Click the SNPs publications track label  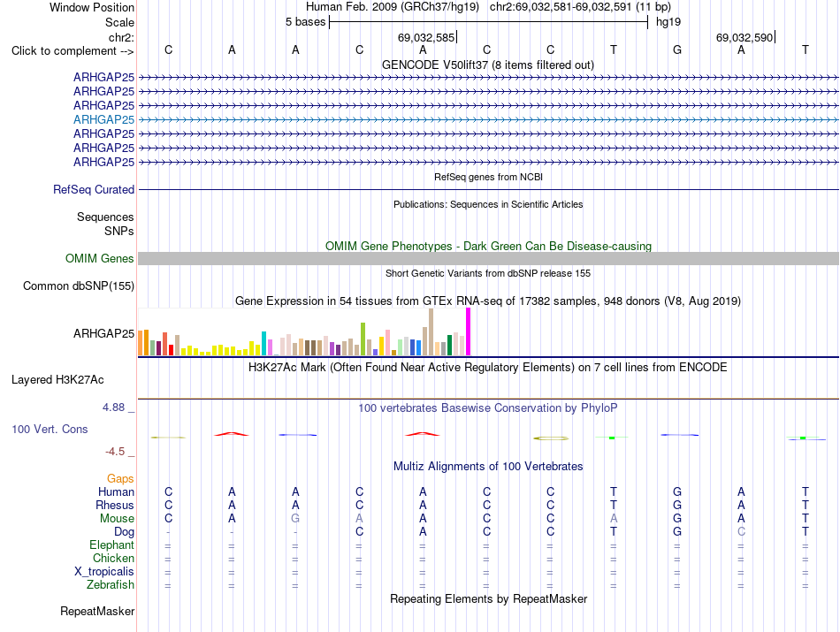click(119, 231)
